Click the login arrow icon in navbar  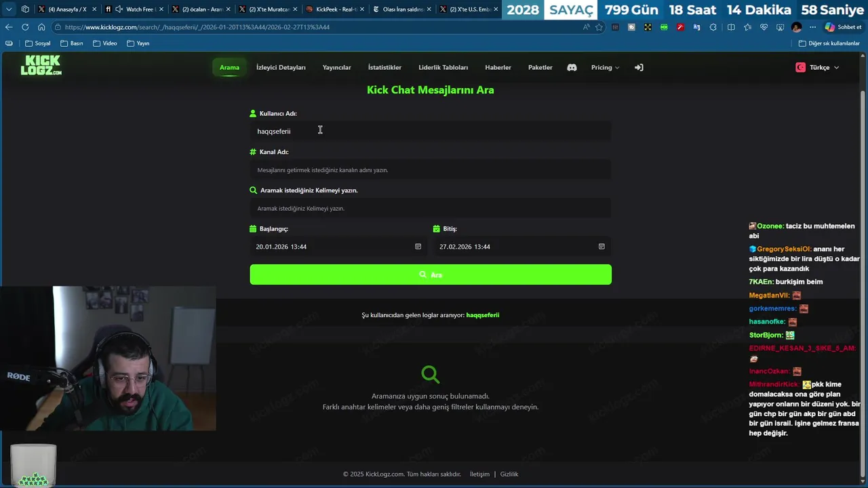point(639,67)
